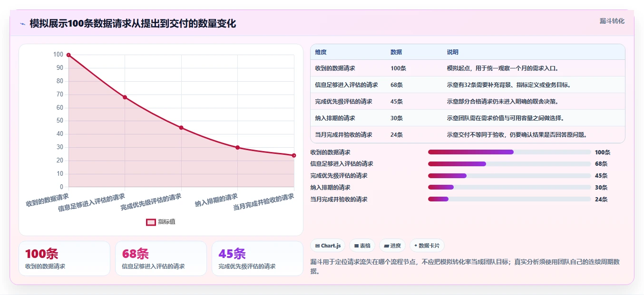The image size is (644, 295).
Task: Click the title icon beside 模拟展示100条数据请求
Action: coord(22,24)
